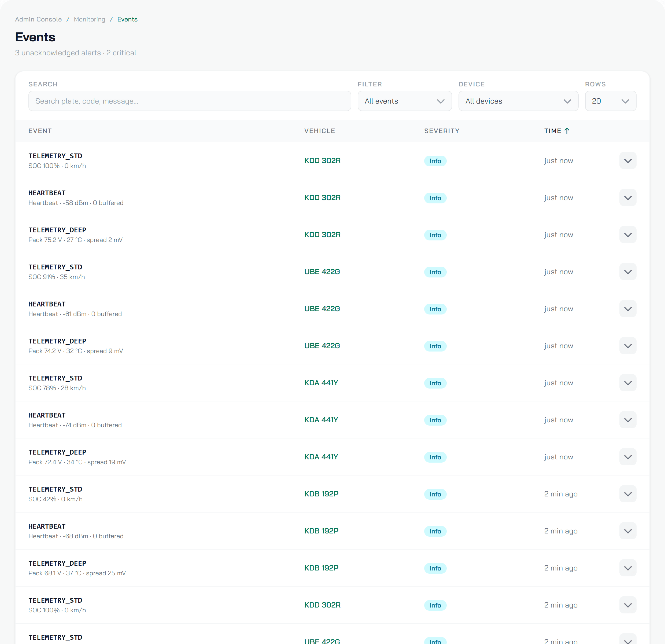Click the search plate, code, message field

tap(190, 101)
